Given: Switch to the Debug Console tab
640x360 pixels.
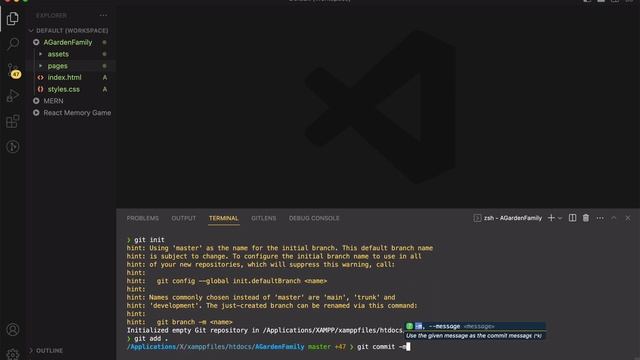Looking at the screenshot, I should 314,218.
